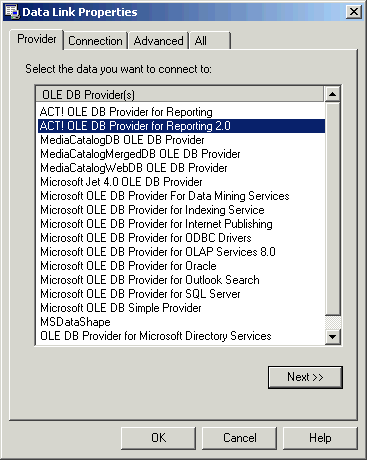Select MediaCatalogMergedDB OLE DB Provider

point(181,154)
